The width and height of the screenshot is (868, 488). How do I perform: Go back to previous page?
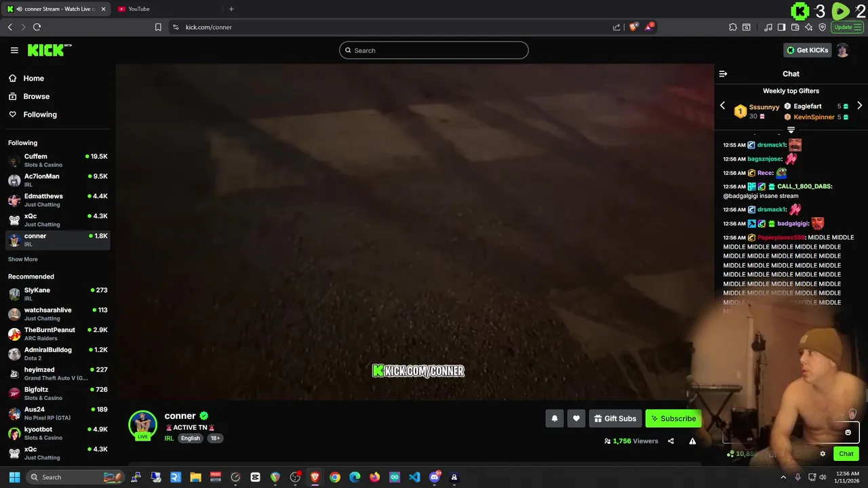(x=9, y=27)
